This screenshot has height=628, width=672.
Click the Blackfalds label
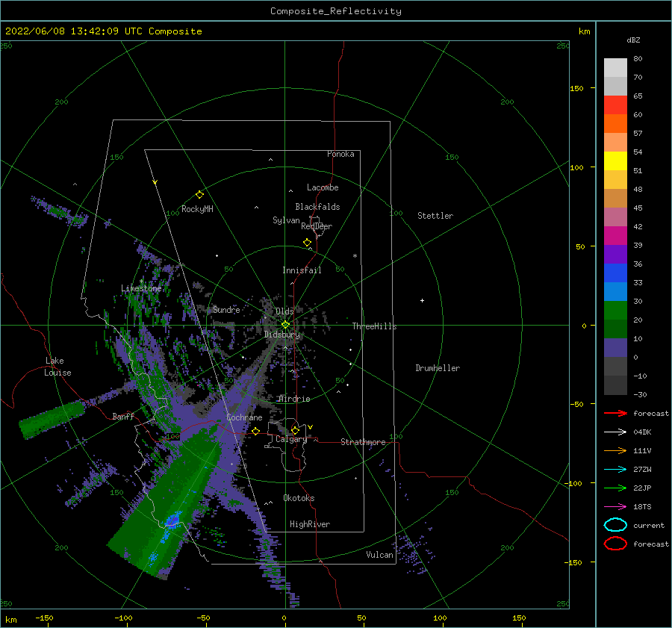click(317, 207)
